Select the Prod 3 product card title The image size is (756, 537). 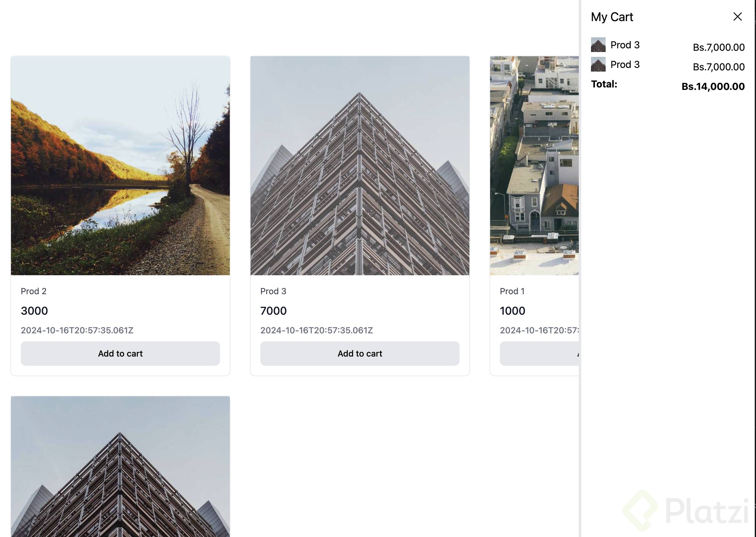pos(273,291)
